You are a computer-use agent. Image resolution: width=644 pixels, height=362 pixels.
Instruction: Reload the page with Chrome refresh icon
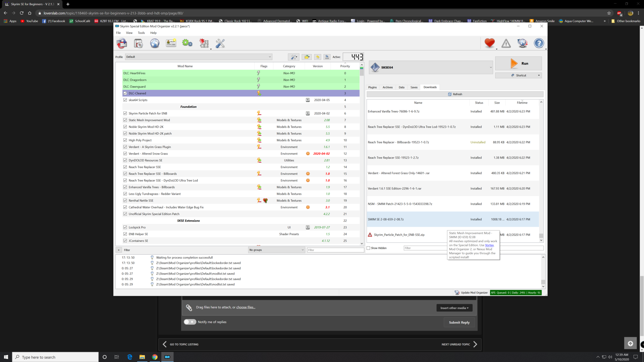pos(21,13)
